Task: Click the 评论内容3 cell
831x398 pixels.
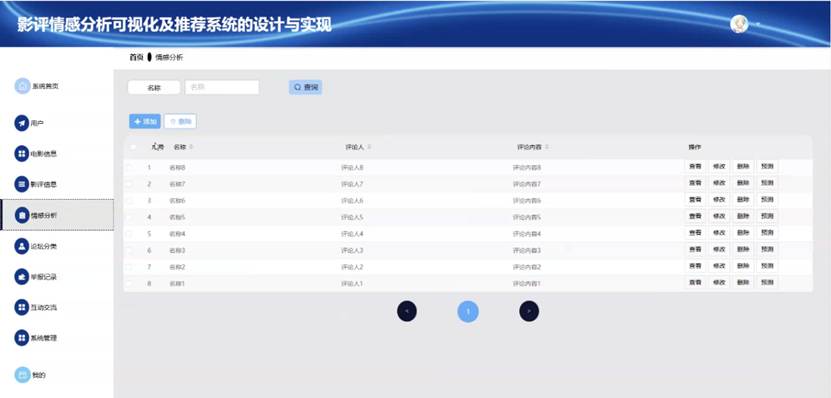Action: (x=527, y=250)
